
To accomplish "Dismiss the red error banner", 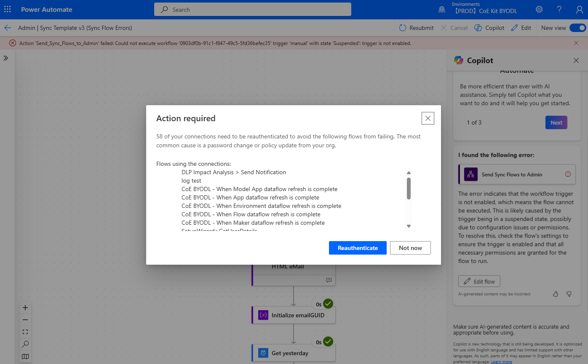I will tap(576, 43).
